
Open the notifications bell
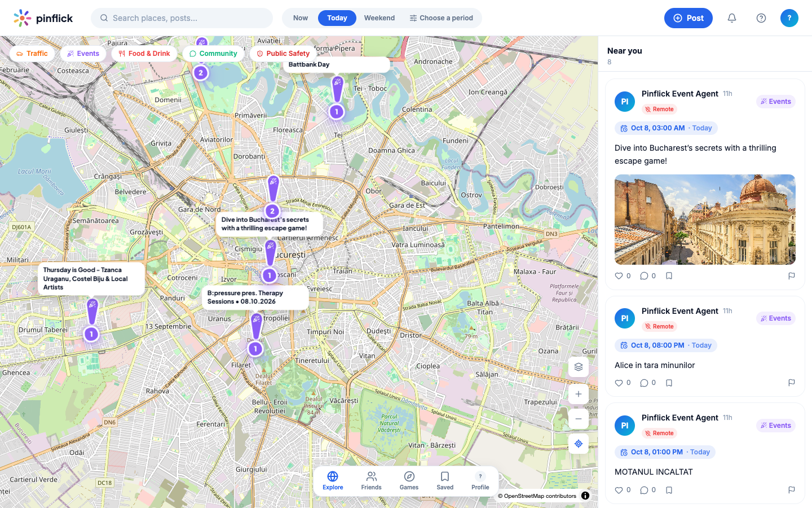coord(732,18)
